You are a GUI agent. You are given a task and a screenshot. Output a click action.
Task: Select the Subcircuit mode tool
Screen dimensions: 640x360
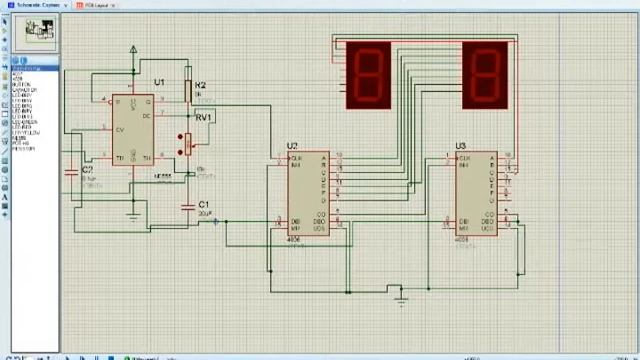(x=5, y=76)
